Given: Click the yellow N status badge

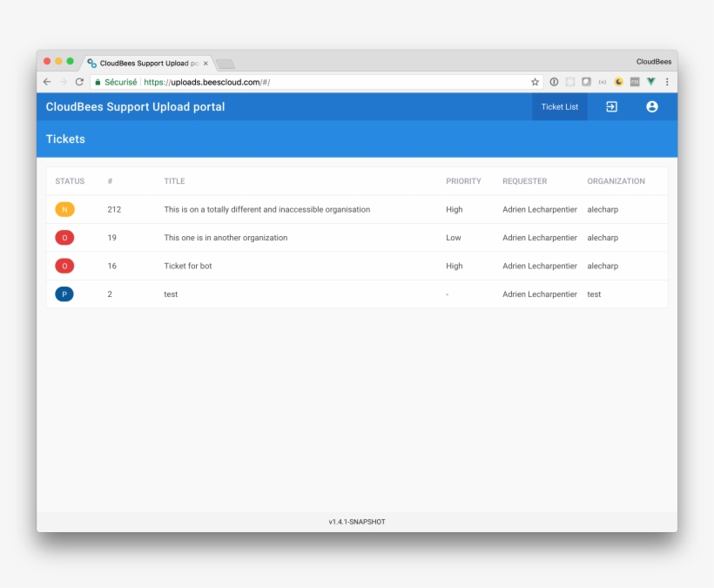Looking at the screenshot, I should 64,209.
